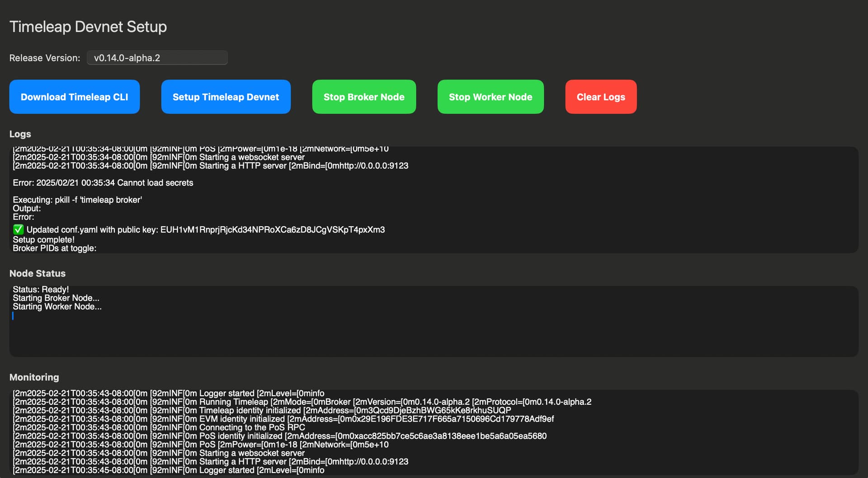868x478 pixels.
Task: Click 'Status: Ready!' in Node Status
Action: 41,289
